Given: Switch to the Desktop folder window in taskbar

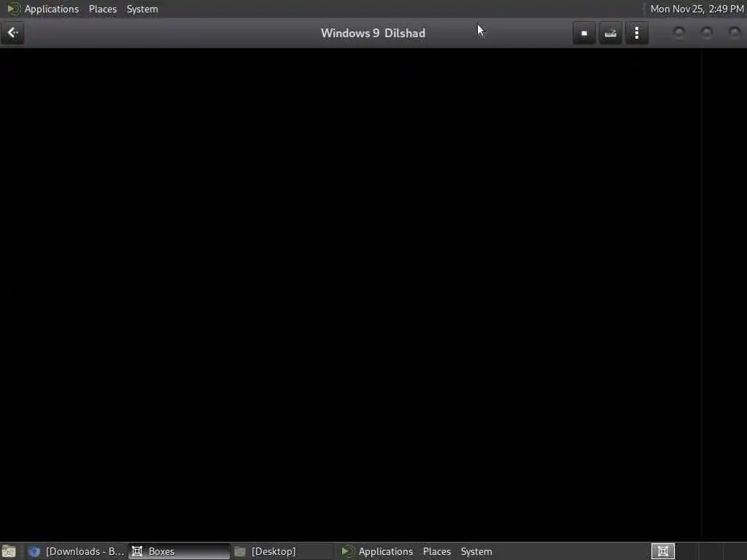Looking at the screenshot, I should coord(282,551).
